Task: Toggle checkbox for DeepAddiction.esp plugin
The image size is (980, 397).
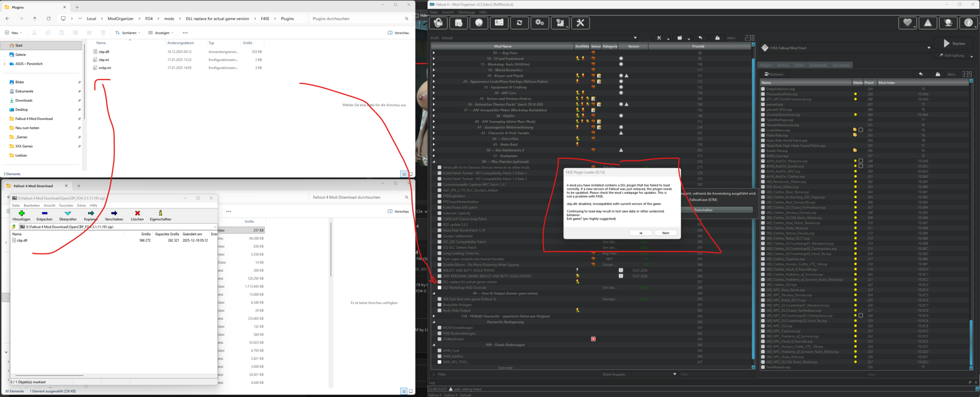Action: (763, 89)
